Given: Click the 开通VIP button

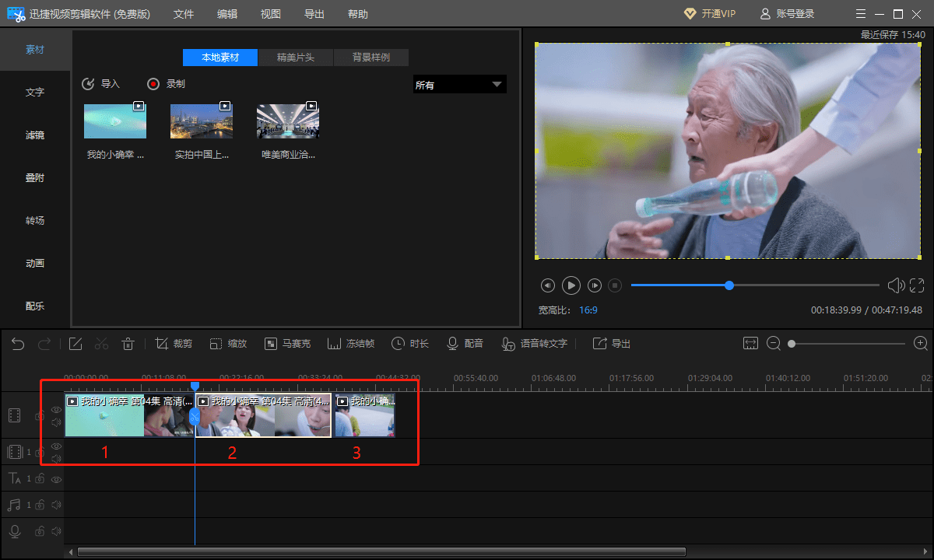Looking at the screenshot, I should 709,14.
